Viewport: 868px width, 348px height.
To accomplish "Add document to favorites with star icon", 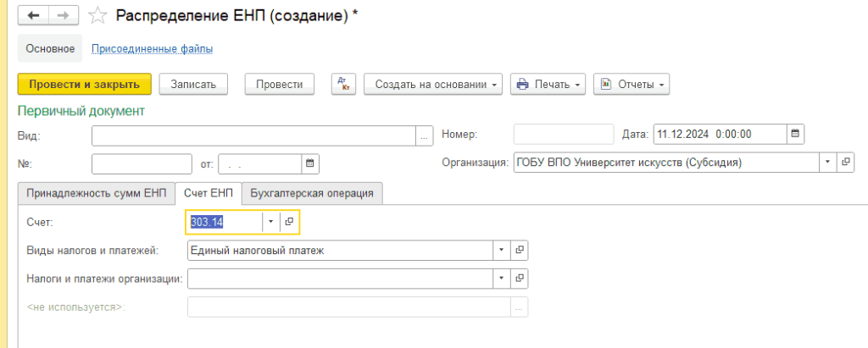I will 98,16.
